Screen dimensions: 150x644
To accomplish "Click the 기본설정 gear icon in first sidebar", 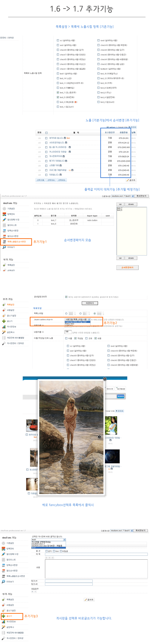I will (4, 209).
